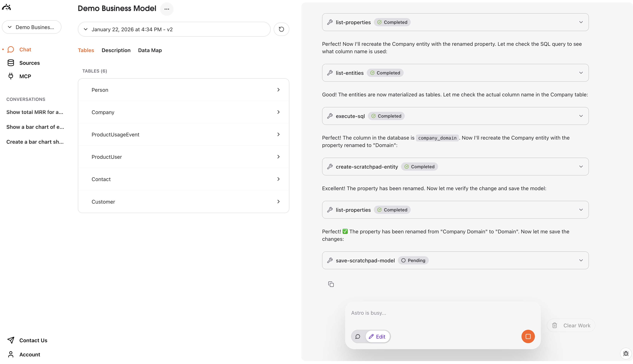
Task: Switch to the Description tab
Action: (x=116, y=50)
